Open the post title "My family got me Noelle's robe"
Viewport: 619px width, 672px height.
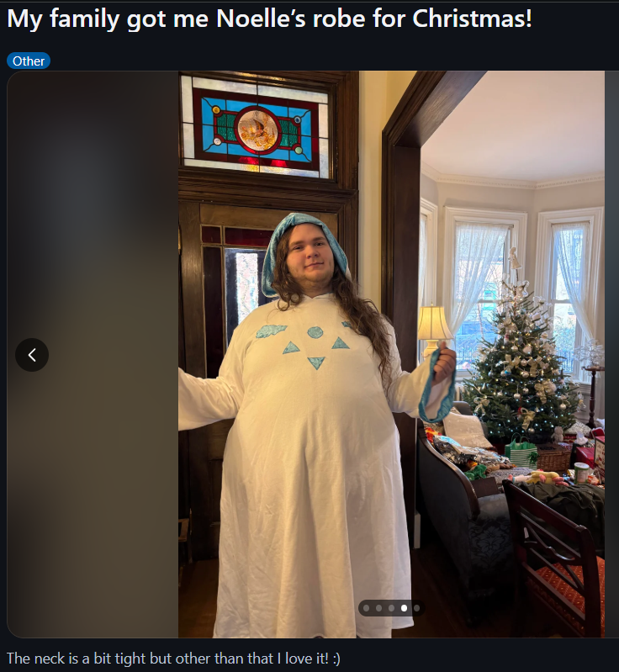pos(270,19)
